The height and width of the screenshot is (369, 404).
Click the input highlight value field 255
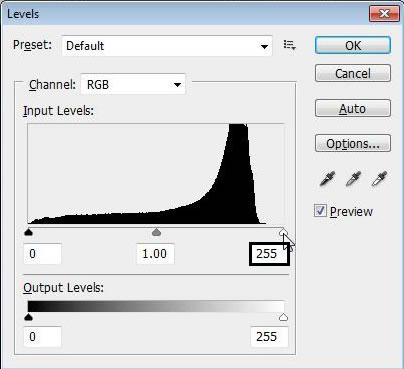pos(269,254)
